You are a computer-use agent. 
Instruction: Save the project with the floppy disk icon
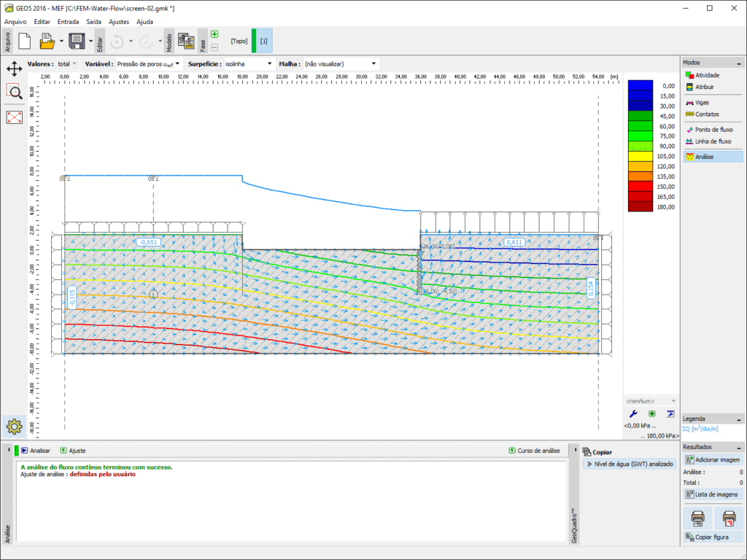[x=77, y=41]
